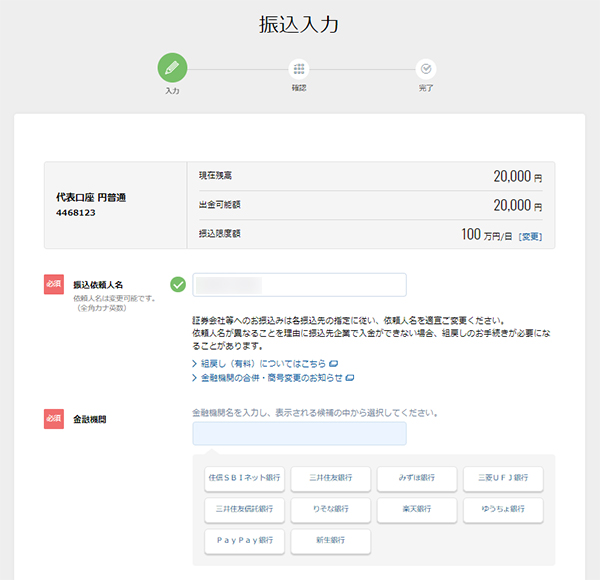Click the chevron before 組戻し link
The width and height of the screenshot is (600, 580).
point(194,363)
